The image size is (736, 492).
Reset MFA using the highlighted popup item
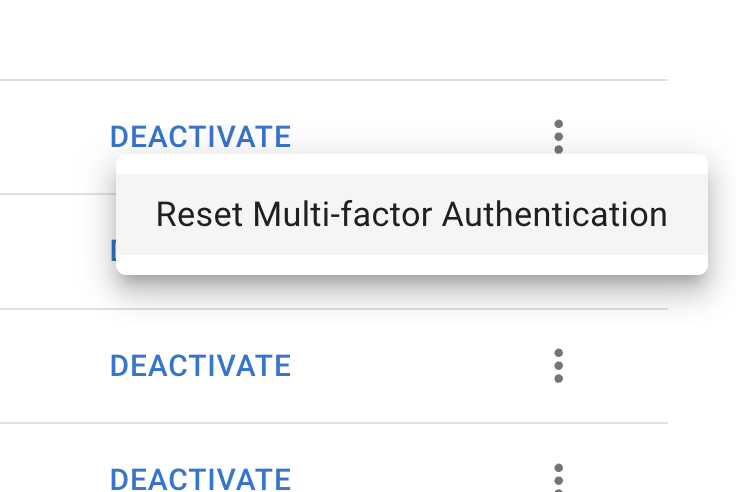point(412,215)
